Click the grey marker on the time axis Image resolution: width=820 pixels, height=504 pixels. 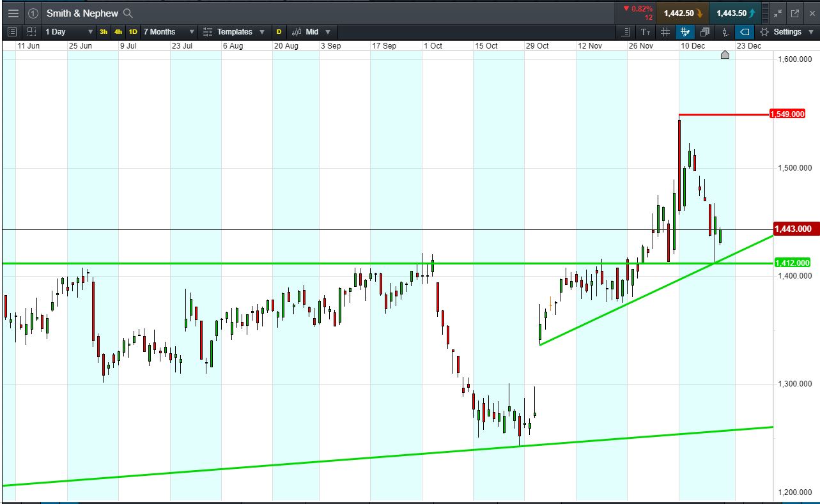(725, 55)
